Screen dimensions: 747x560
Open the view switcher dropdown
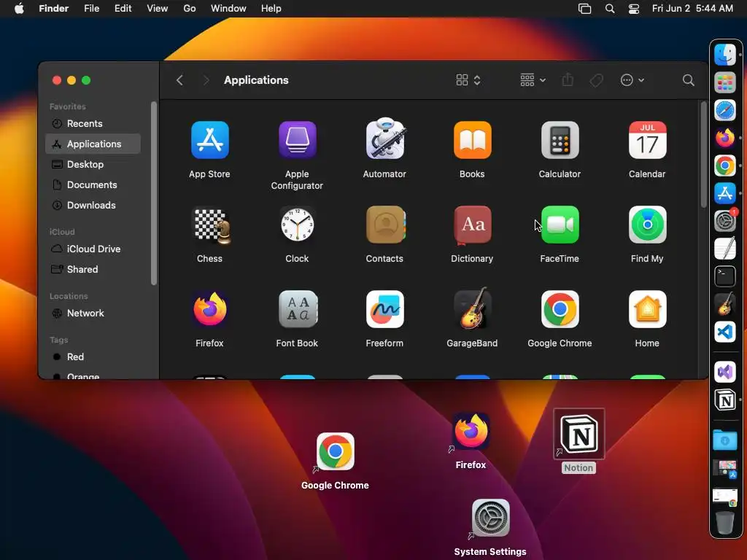pos(468,80)
